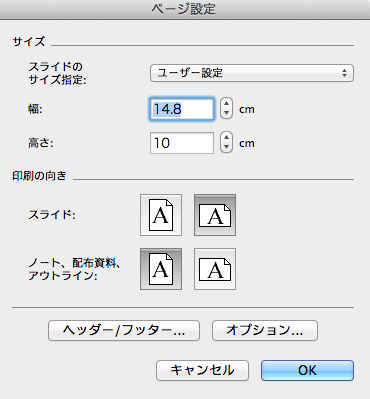Viewport: 370px width, 399px height.
Task: Open the slide size ユーザー設定 dropdown
Action: 252,73
